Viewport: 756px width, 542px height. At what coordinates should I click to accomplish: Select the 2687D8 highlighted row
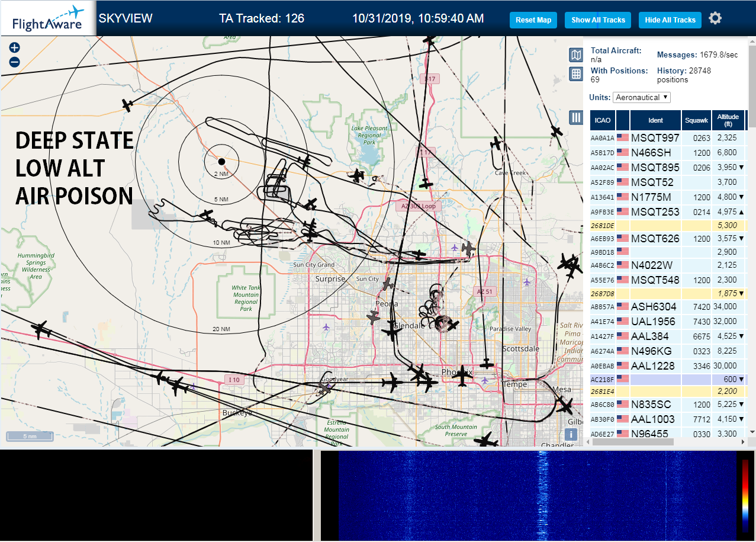[x=668, y=293]
